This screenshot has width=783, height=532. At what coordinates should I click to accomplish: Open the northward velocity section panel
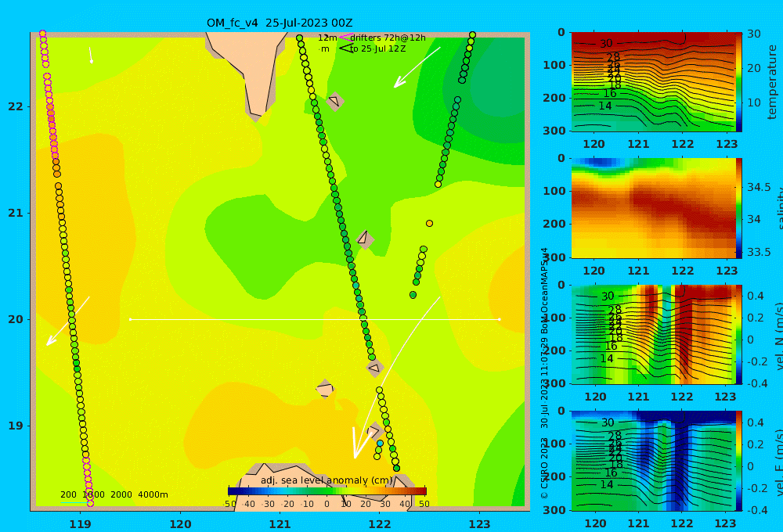click(x=653, y=334)
